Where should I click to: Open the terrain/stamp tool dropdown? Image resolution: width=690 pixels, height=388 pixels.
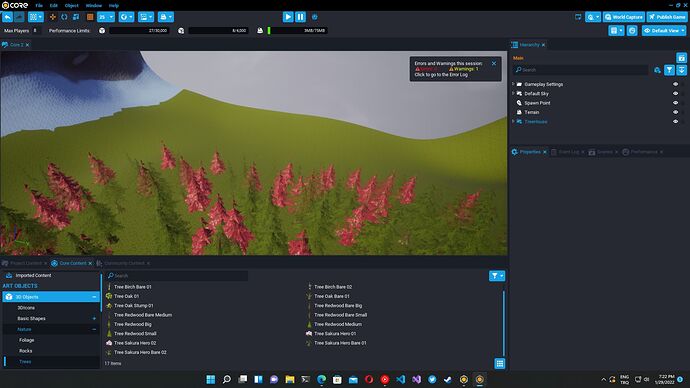(166, 17)
